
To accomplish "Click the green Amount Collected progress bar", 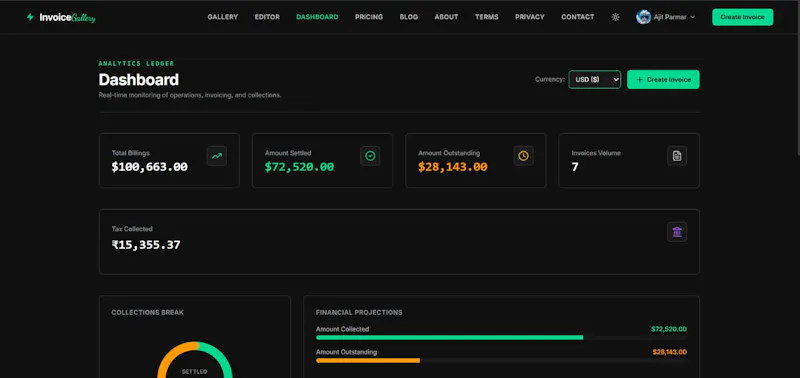I will coord(449,338).
